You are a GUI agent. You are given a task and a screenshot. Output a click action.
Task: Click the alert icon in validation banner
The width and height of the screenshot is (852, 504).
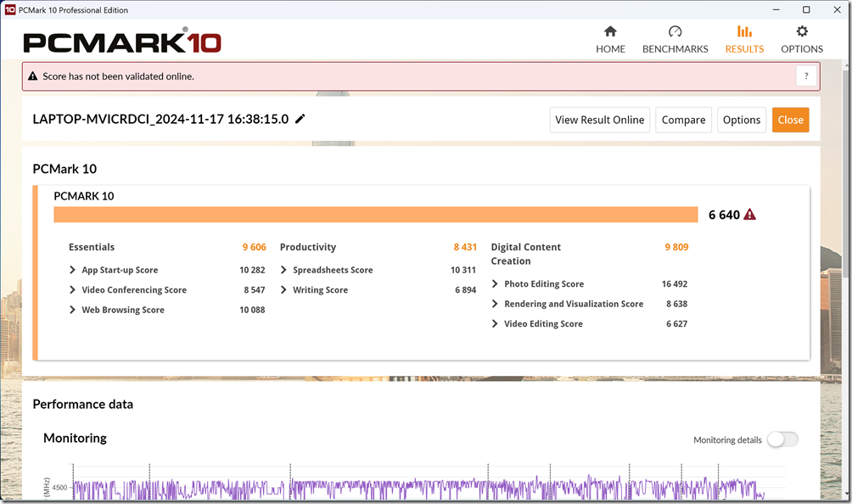coord(33,76)
